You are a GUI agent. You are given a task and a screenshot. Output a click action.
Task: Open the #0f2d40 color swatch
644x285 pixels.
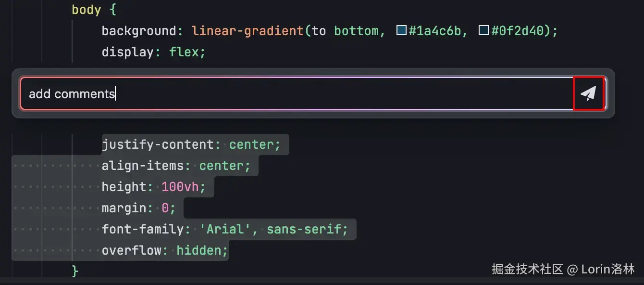484,31
